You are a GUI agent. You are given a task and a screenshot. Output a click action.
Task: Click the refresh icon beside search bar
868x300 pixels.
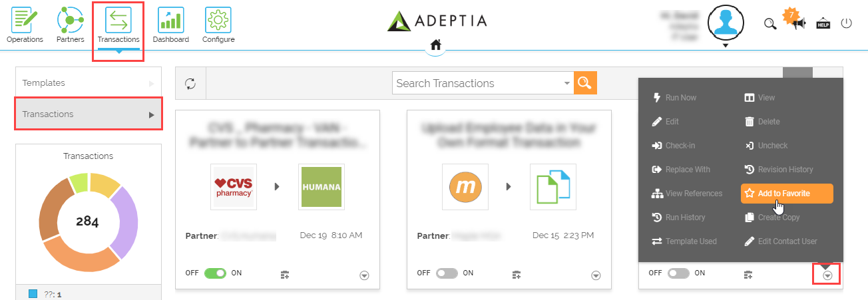click(190, 83)
